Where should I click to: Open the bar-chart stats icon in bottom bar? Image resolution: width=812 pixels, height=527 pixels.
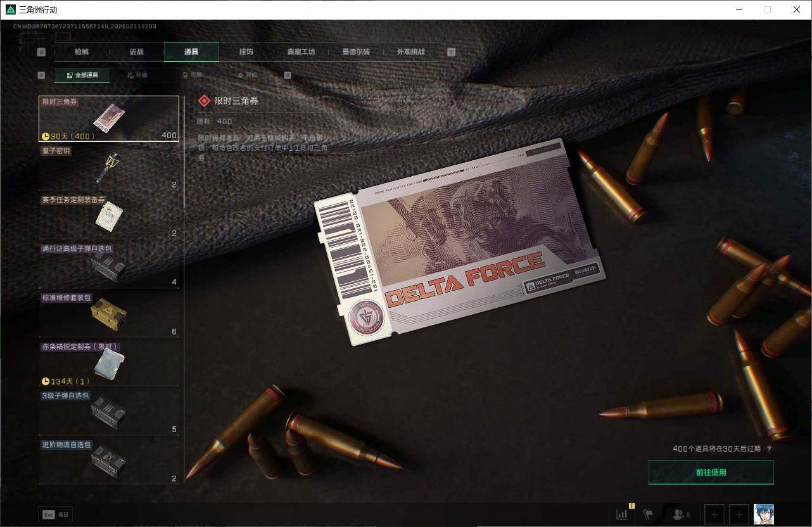[x=621, y=514]
